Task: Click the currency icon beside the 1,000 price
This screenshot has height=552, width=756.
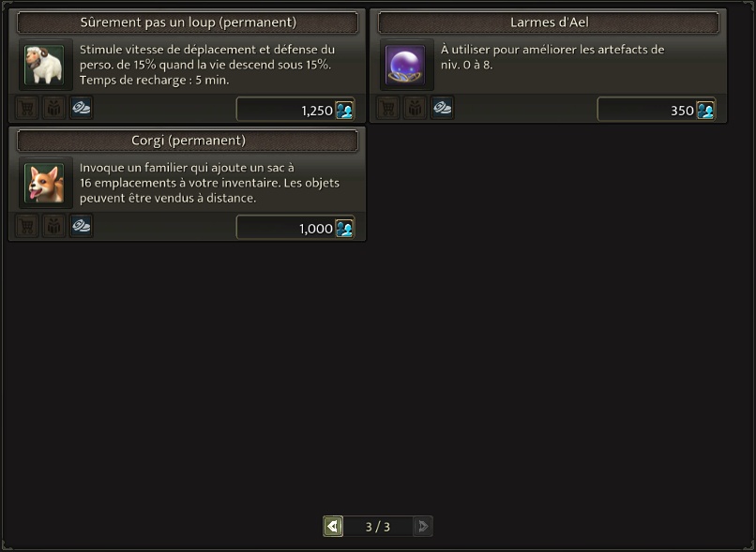Action: point(344,229)
